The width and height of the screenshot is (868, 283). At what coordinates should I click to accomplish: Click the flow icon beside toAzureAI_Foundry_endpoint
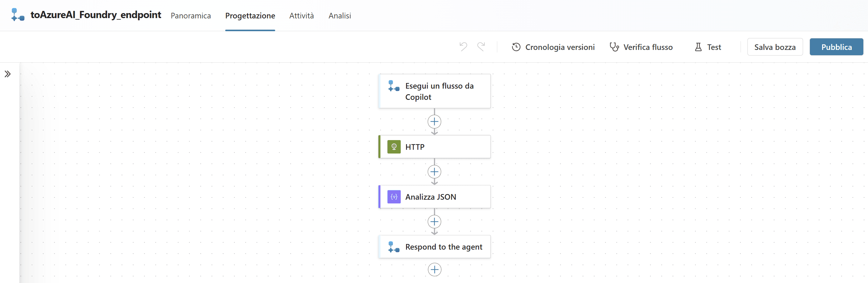[17, 15]
